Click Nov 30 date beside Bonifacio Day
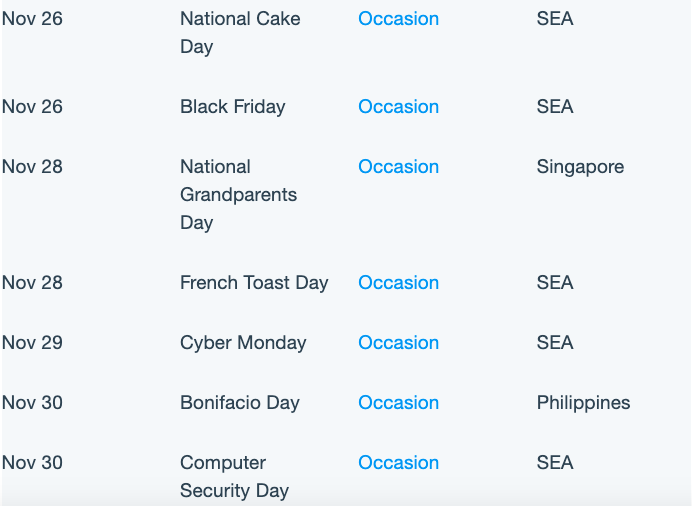The image size is (692, 506). 32,402
